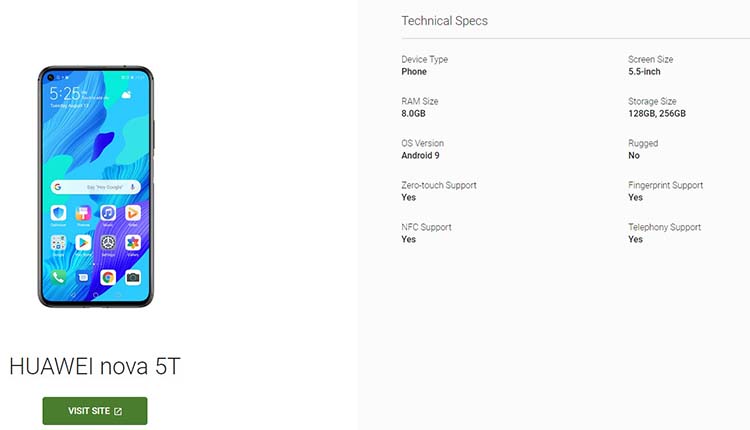Tap the Music app icon on phone
The height and width of the screenshot is (430, 750).
[x=108, y=213]
